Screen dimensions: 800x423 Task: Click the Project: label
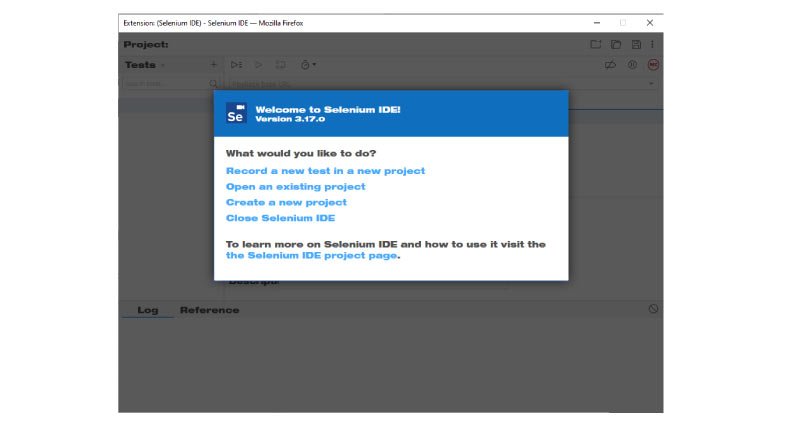tap(146, 44)
